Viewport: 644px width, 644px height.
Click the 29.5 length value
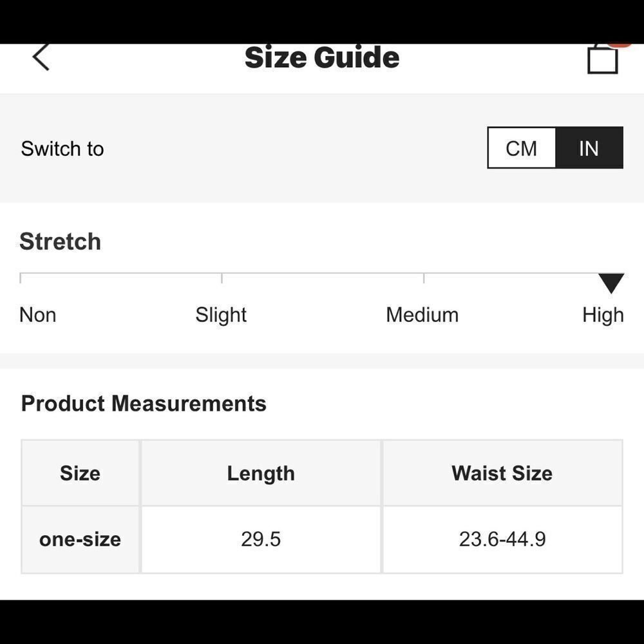point(261,539)
